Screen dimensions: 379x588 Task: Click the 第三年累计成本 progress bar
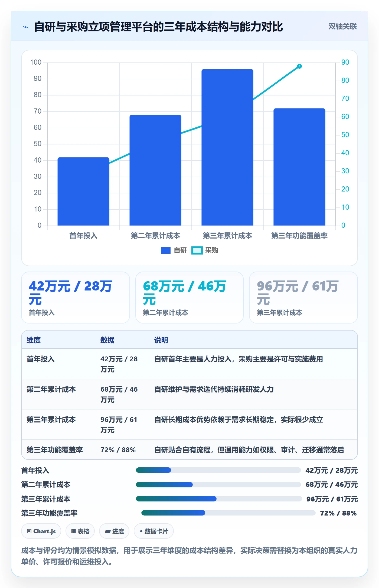coord(219,499)
